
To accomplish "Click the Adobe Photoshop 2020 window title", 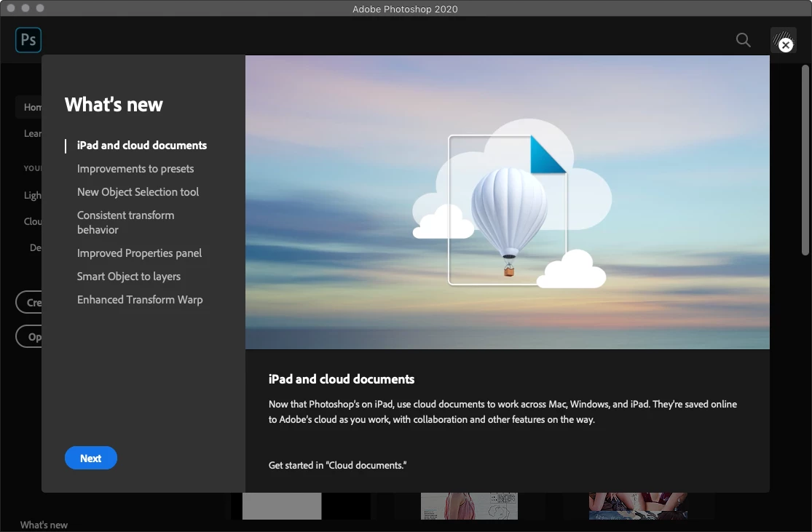I will tap(405, 9).
